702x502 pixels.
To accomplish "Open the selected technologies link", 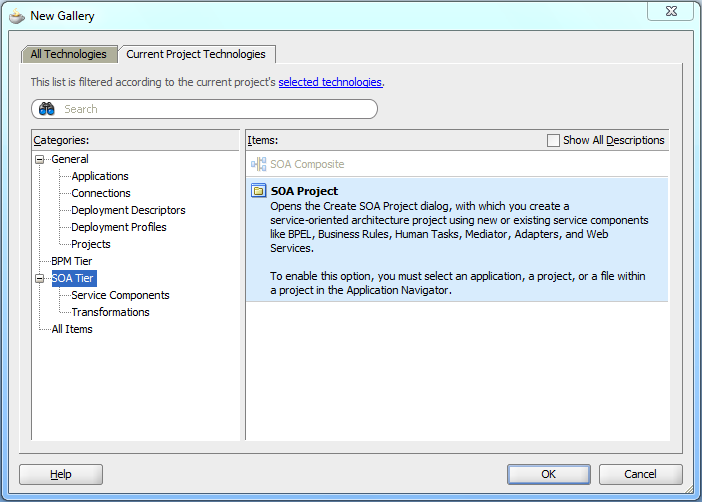I will coord(330,82).
